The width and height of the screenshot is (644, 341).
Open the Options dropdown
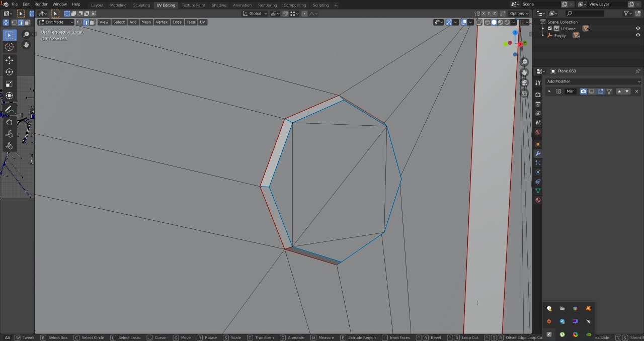coord(519,14)
